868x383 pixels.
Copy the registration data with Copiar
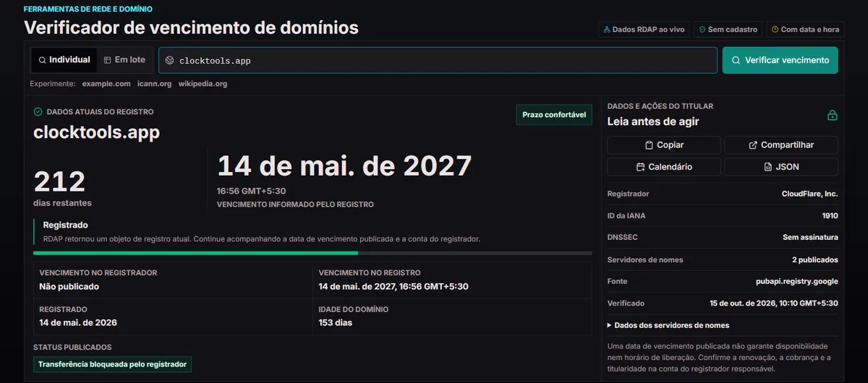point(664,145)
